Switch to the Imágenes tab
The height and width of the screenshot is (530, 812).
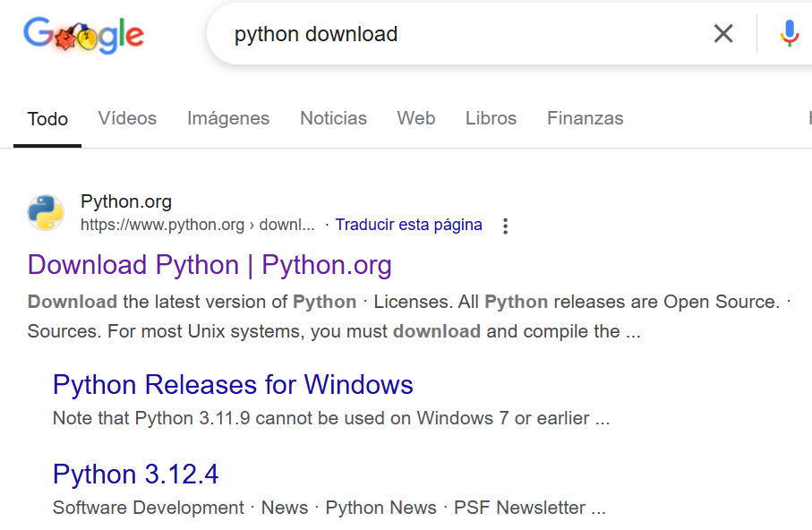(228, 119)
